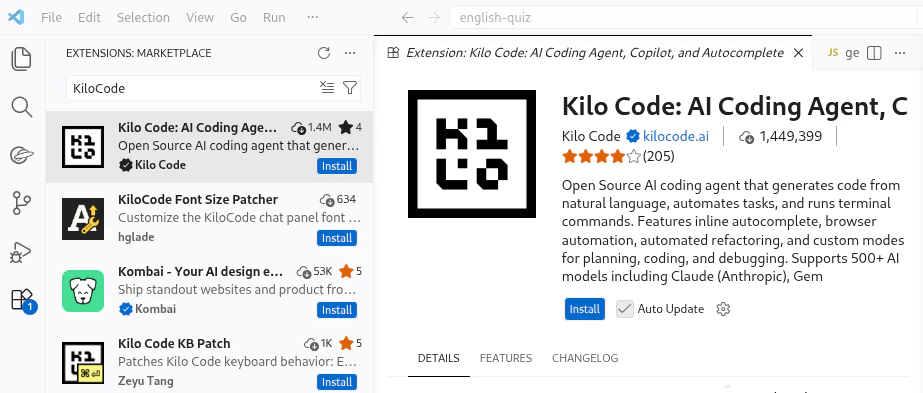Viewport: 923px width, 393px height.
Task: Switch to the FEATURES tab
Action: coord(506,358)
